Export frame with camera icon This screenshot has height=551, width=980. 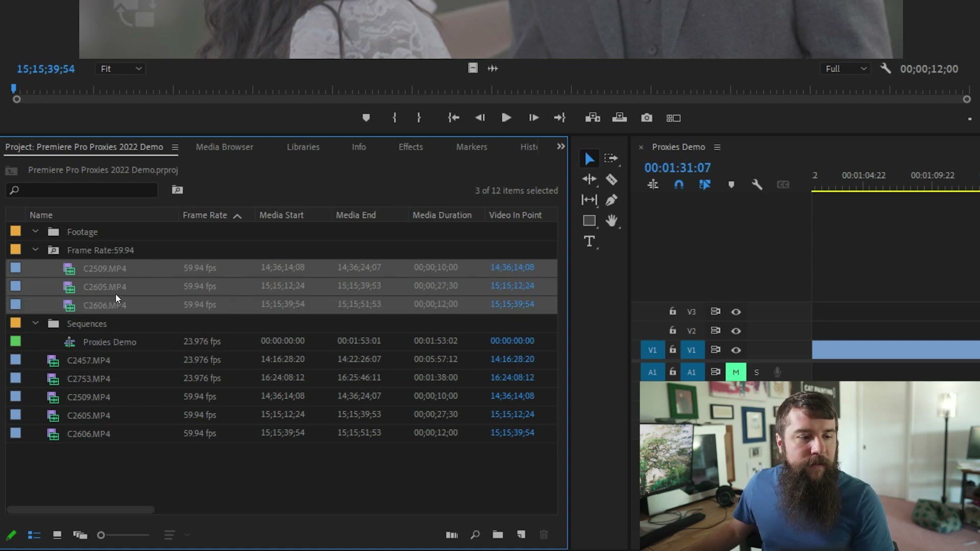point(647,118)
